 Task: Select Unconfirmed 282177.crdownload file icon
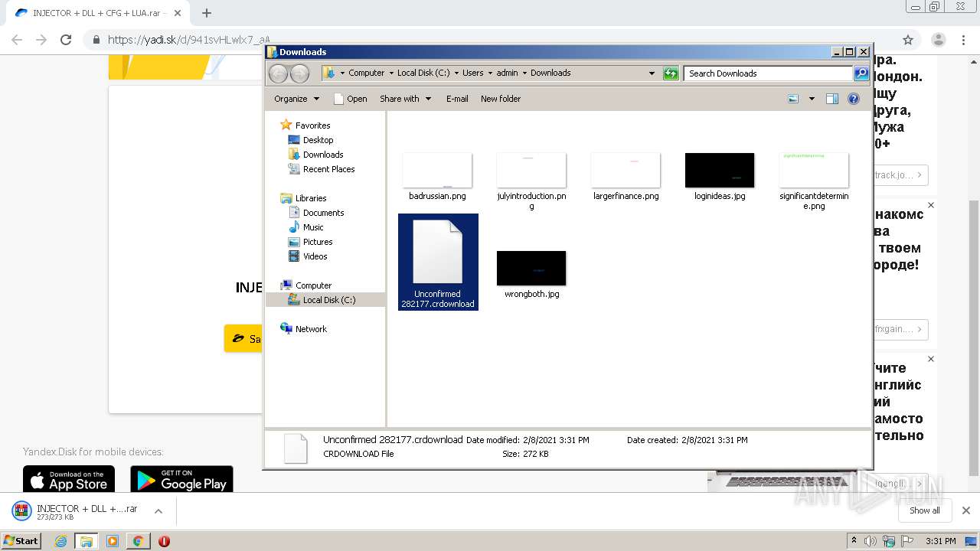(438, 252)
